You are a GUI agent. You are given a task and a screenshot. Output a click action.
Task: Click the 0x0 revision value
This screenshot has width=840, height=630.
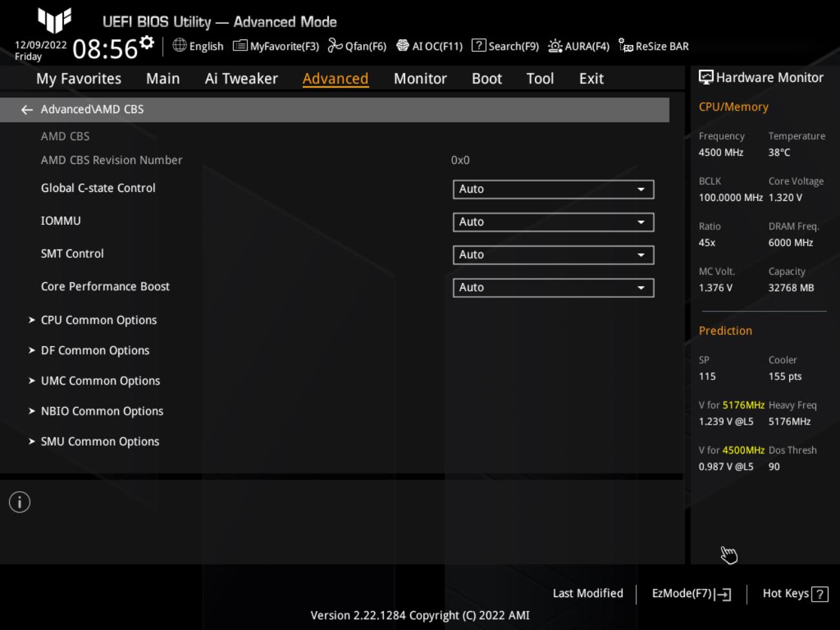[x=460, y=160]
